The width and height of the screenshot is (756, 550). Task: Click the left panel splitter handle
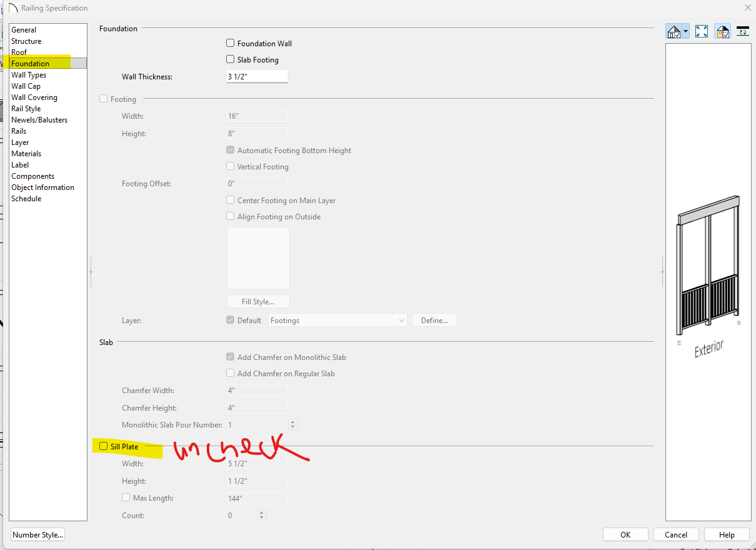[91, 271]
